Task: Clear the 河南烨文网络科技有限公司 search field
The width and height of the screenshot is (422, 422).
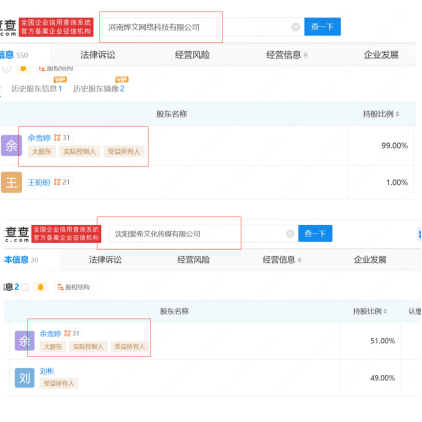Action: [295, 27]
